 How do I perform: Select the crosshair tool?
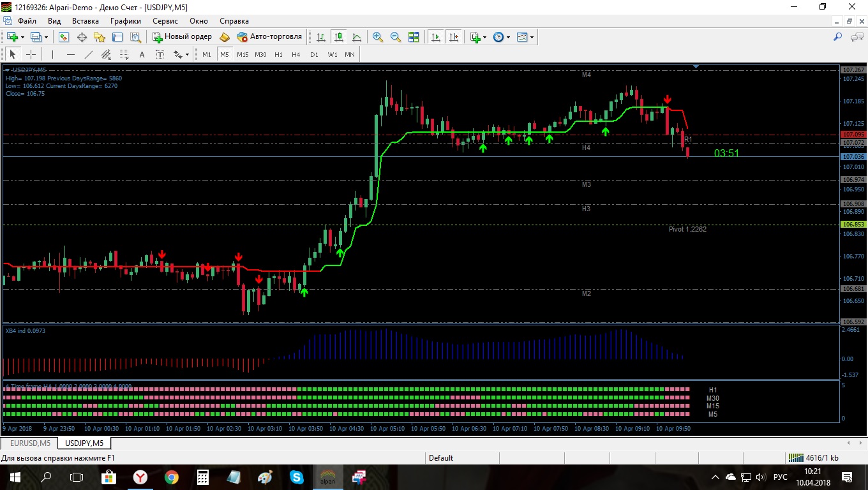point(31,54)
